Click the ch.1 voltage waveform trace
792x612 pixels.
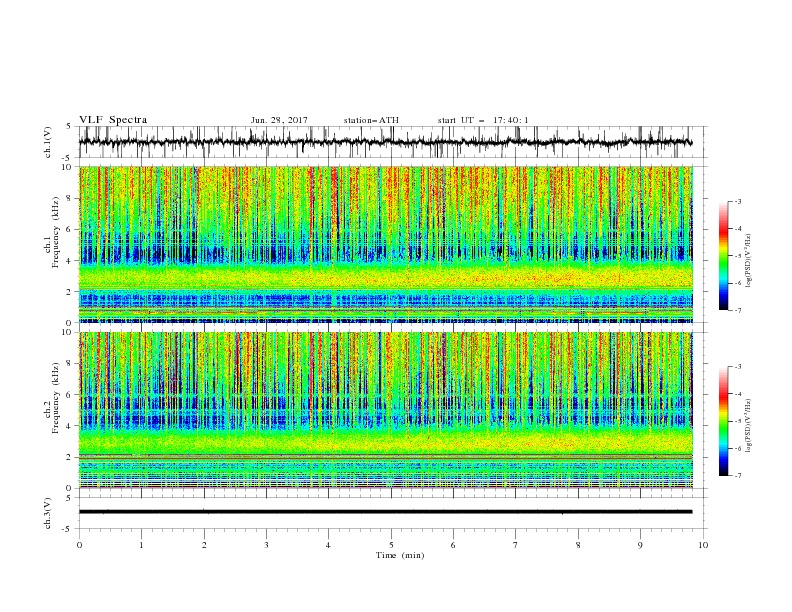tap(386, 142)
